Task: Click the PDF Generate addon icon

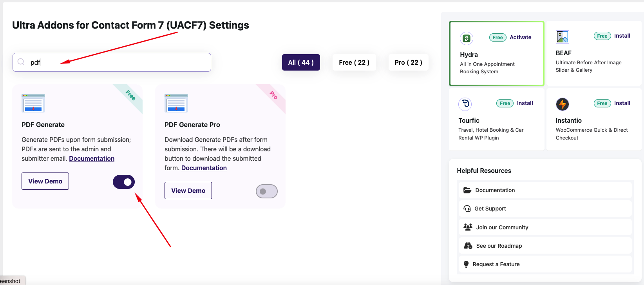Action: [x=33, y=103]
